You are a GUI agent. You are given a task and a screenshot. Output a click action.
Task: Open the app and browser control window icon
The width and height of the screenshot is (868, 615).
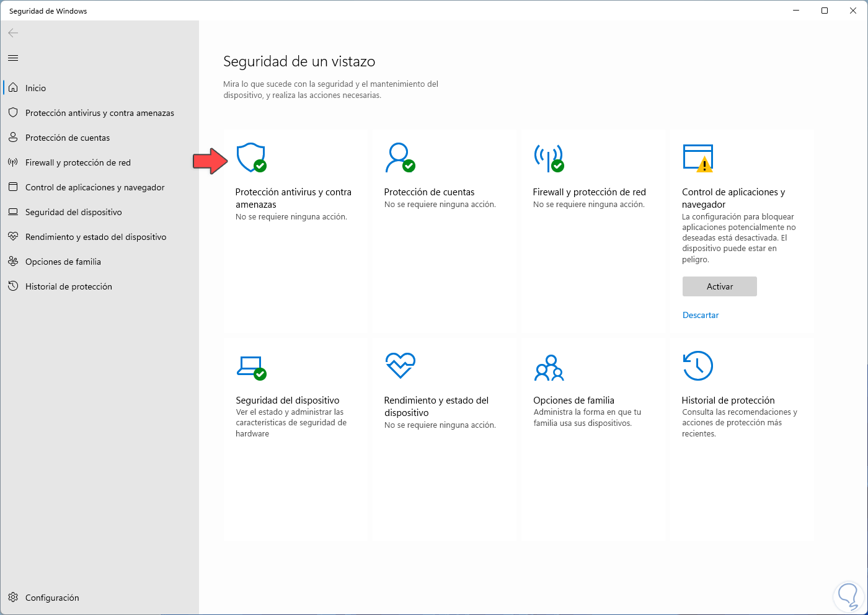pyautogui.click(x=697, y=157)
